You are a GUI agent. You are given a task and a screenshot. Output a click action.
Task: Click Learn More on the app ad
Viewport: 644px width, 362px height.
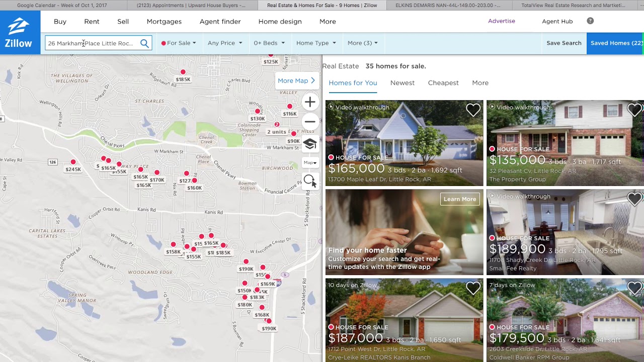[x=460, y=199]
